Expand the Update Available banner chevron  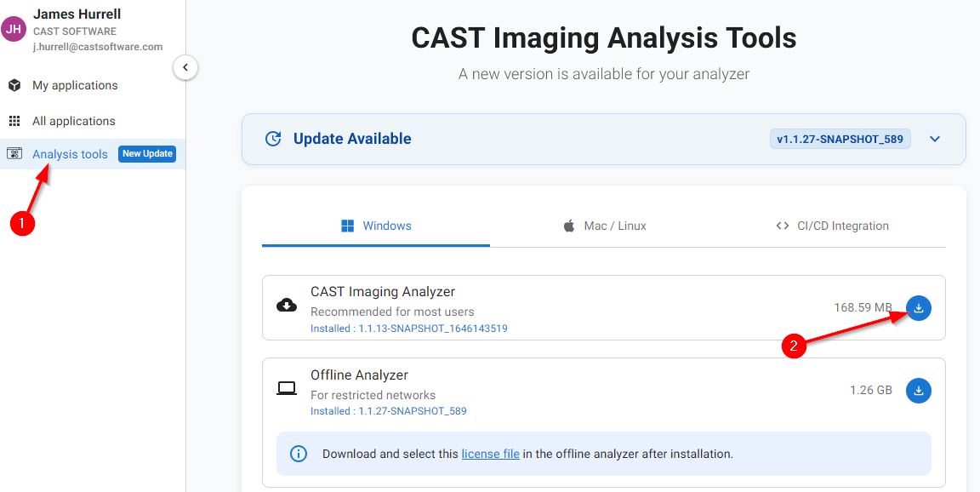point(935,139)
